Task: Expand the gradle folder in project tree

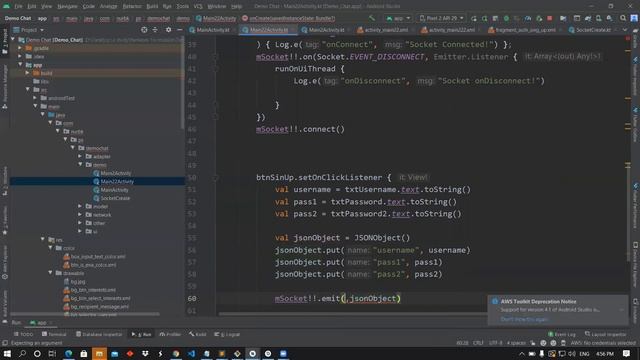Action: (x=20, y=48)
